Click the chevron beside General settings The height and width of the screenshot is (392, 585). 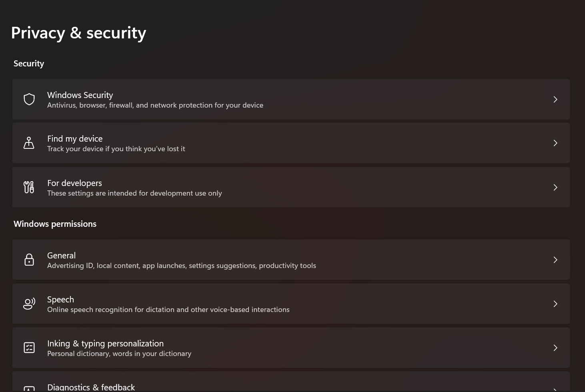click(555, 260)
